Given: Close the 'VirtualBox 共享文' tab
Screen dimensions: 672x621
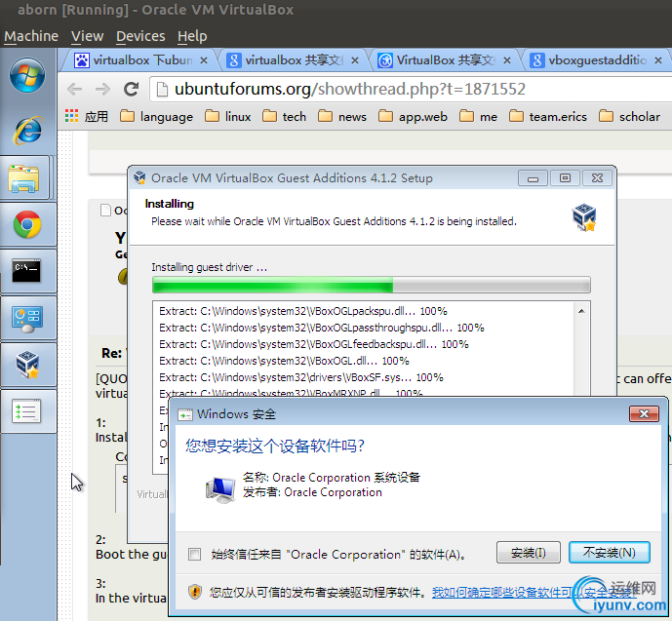Looking at the screenshot, I should pos(507,60).
